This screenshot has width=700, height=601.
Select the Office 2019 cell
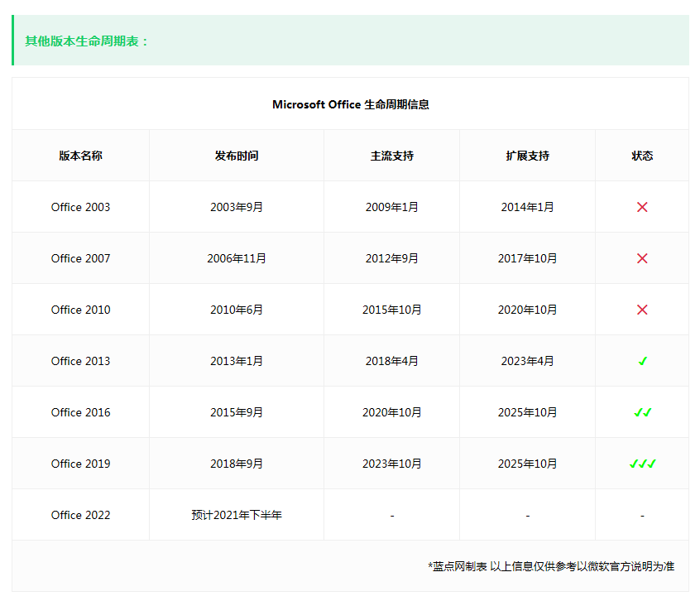tap(81, 464)
